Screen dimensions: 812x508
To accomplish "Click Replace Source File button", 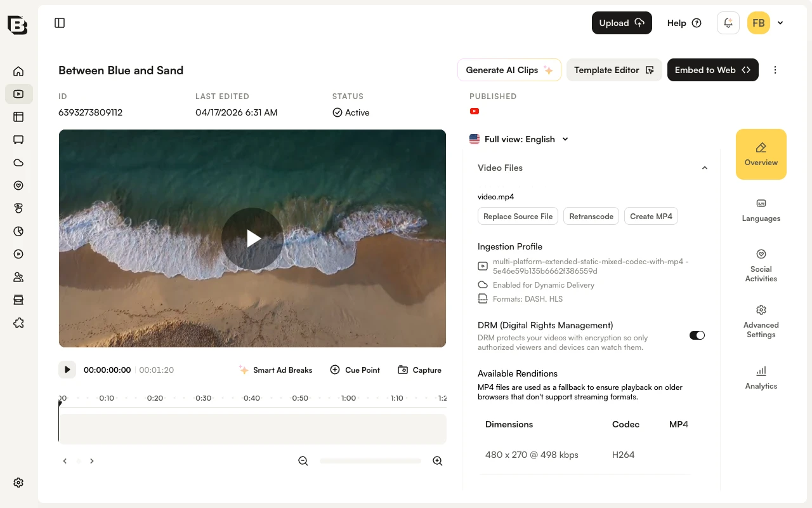I will 518,217.
